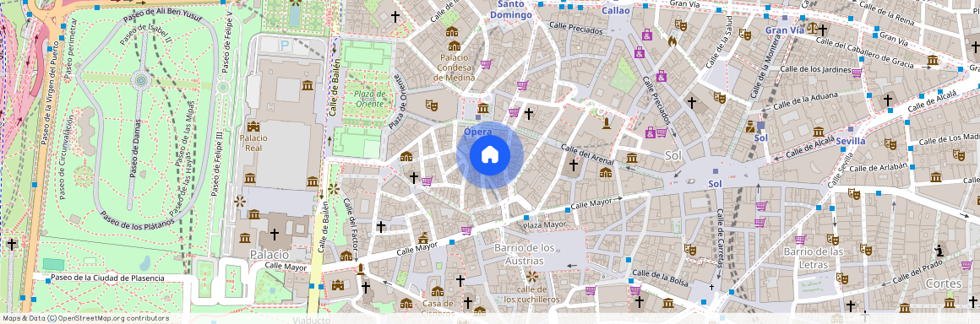
Task: Click the shopping cart right of Palacio Condesa de Medina
Action: coord(486,63)
